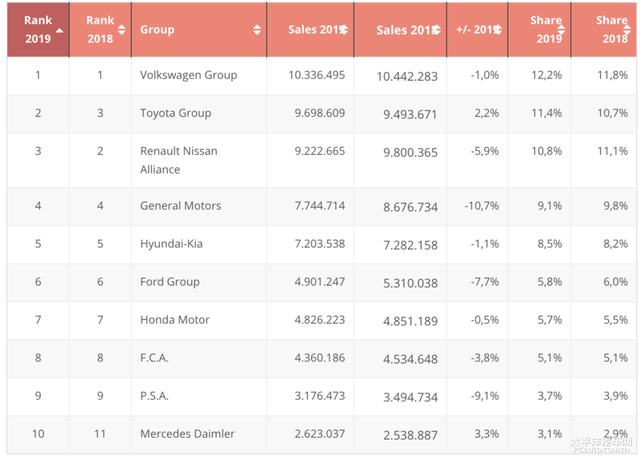Click the sort icon on +/- 2019 header

496,30
